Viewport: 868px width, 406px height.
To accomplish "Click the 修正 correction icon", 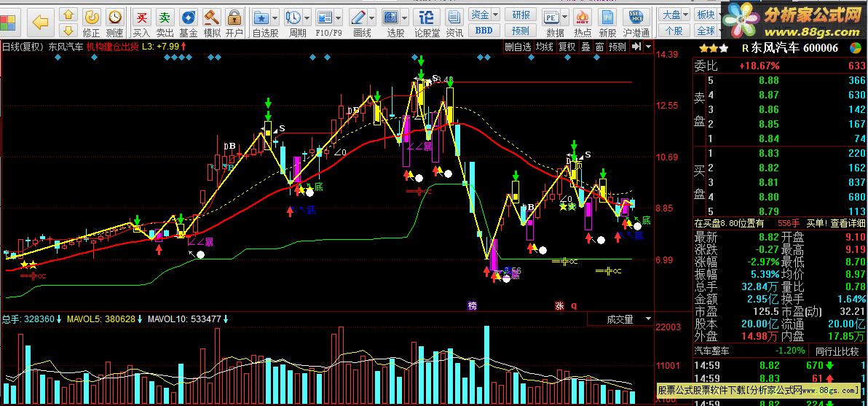I will (x=91, y=17).
